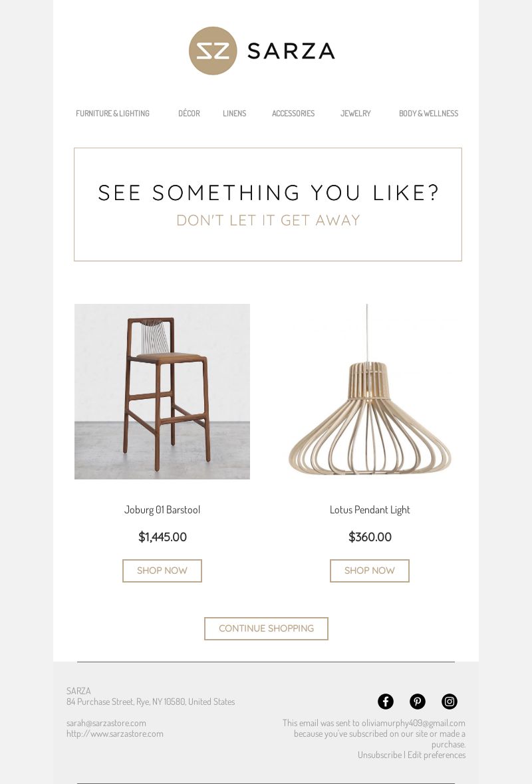Screen dimensions: 532x784
Task: Open the Lotus Pendant Light product image
Action: pos(370,392)
